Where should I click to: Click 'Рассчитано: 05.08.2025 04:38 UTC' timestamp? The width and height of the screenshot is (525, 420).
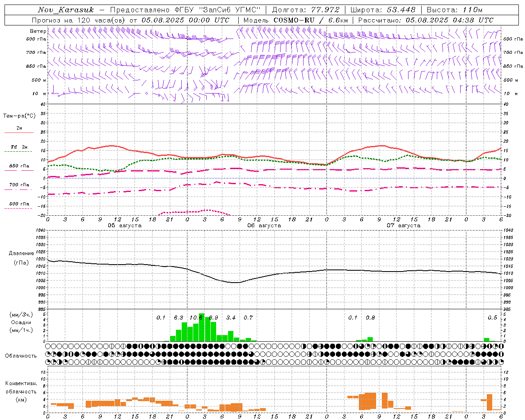[426, 20]
